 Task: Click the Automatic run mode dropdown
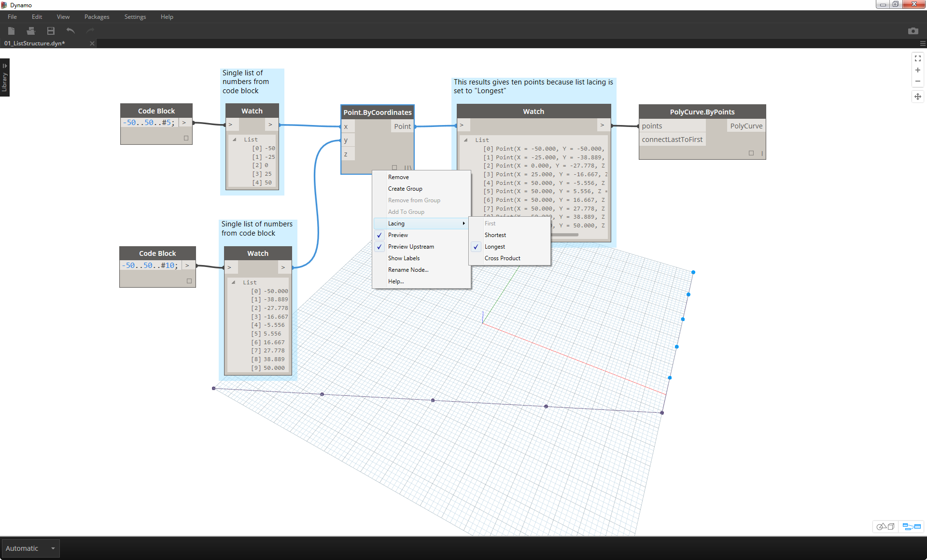pyautogui.click(x=29, y=548)
